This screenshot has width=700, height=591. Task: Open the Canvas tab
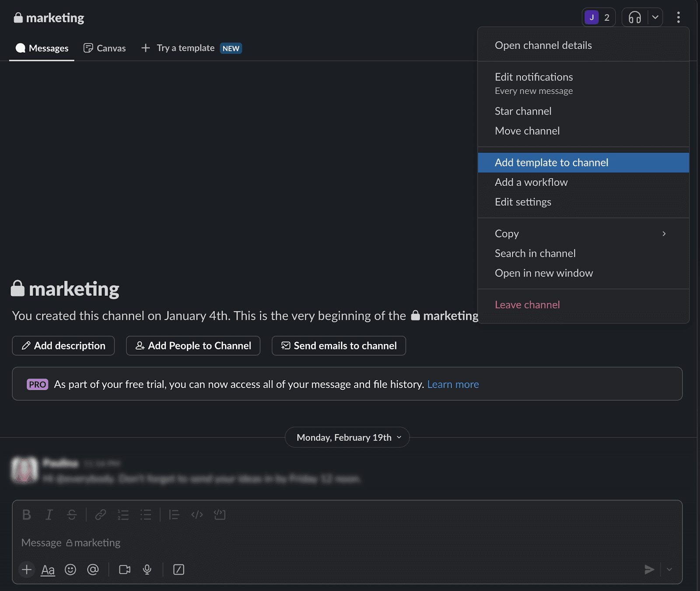pos(105,48)
